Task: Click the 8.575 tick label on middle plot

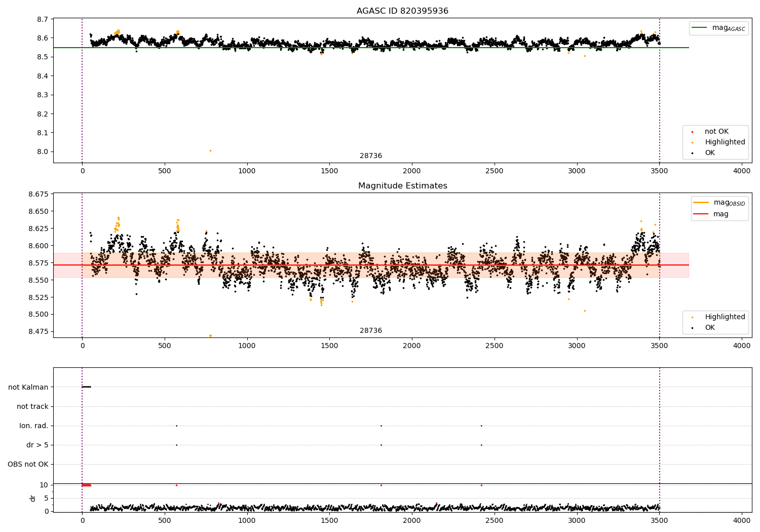Action: tap(38, 263)
